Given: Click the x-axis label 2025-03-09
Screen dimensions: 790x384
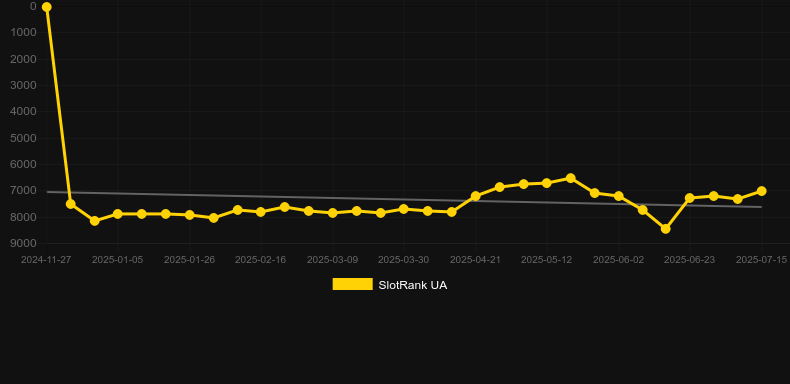Looking at the screenshot, I should click(x=333, y=260).
